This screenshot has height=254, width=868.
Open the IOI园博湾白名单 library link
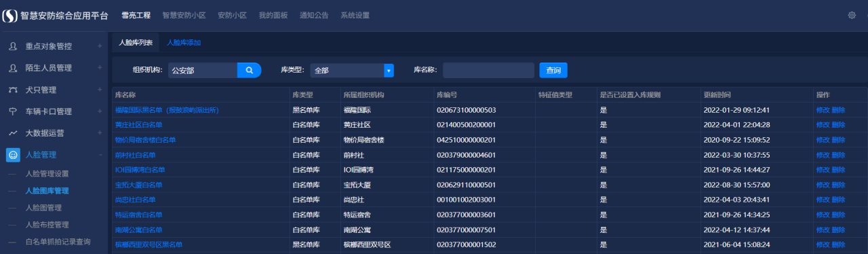140,170
